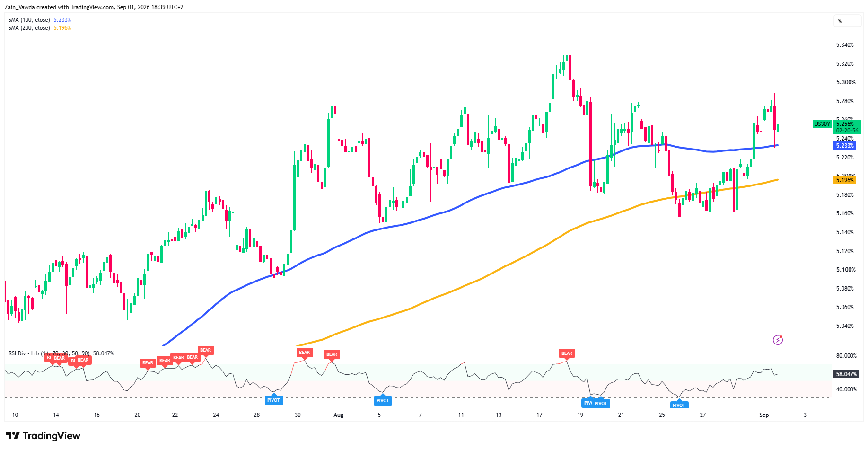Click the 40.000% RSI axis label

846,389
